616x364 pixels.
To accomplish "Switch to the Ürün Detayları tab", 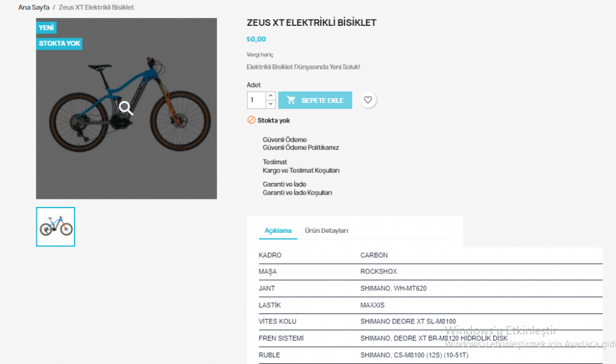I will [x=326, y=230].
